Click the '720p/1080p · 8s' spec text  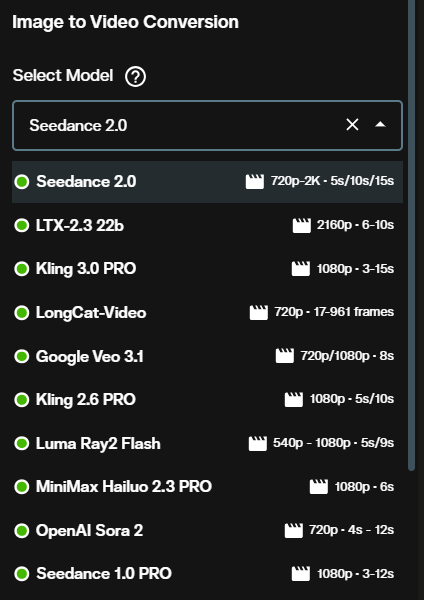(x=347, y=356)
